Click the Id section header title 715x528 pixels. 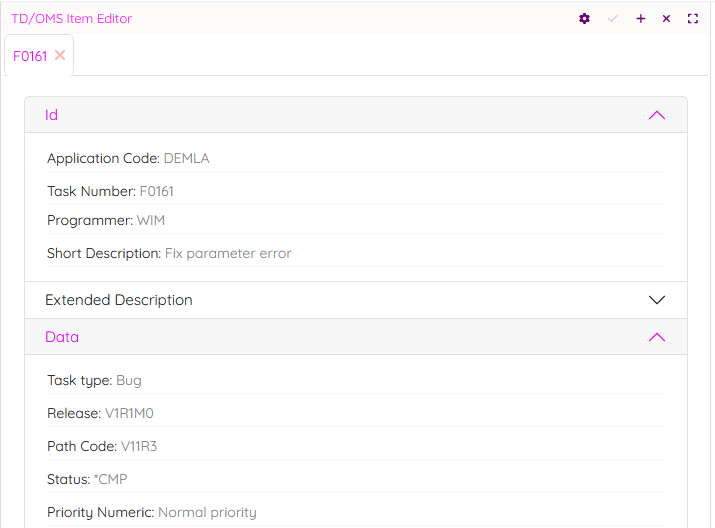pyautogui.click(x=52, y=115)
